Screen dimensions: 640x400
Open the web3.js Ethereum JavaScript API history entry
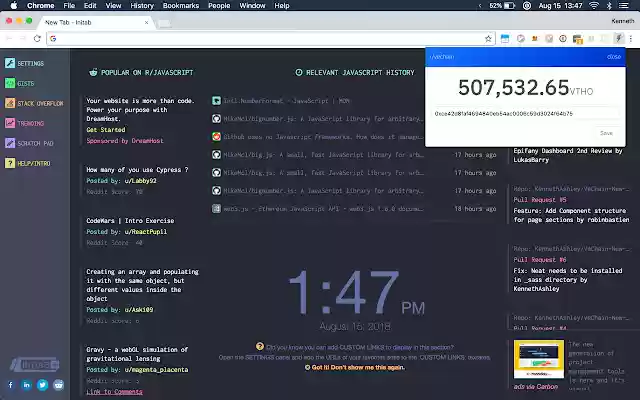pyautogui.click(x=323, y=209)
